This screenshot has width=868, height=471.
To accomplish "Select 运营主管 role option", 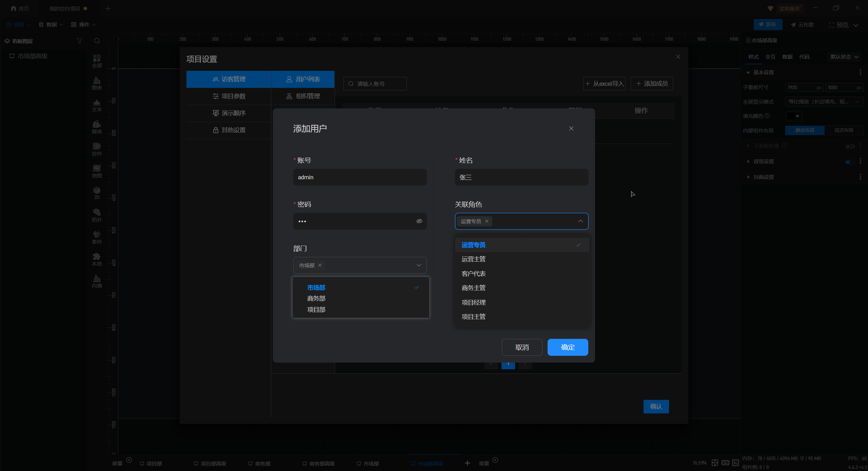I will [x=474, y=259].
